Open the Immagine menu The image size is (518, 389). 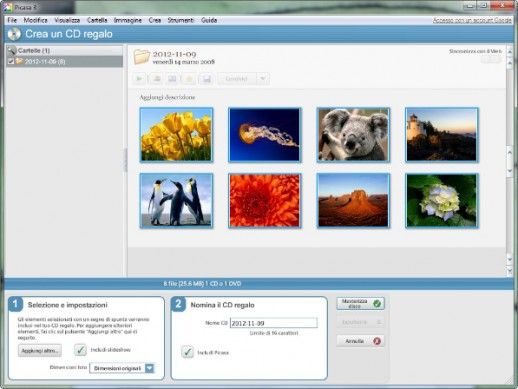[128, 20]
